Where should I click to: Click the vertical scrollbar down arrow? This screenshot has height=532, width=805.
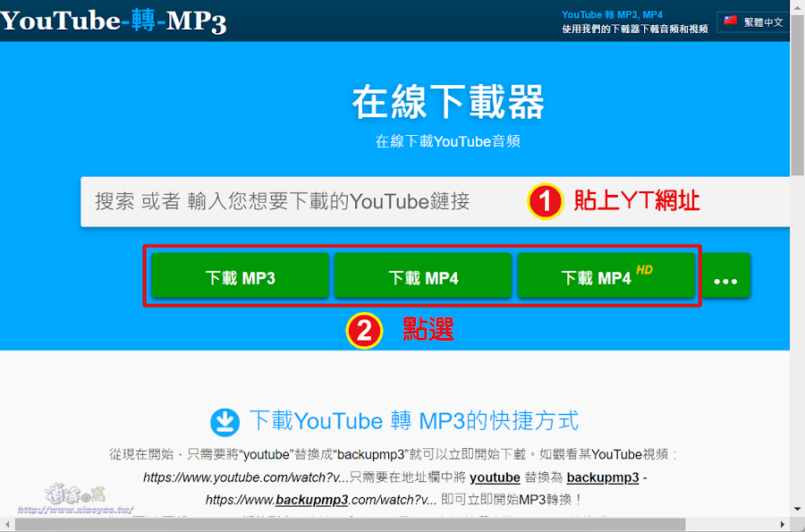point(797,509)
